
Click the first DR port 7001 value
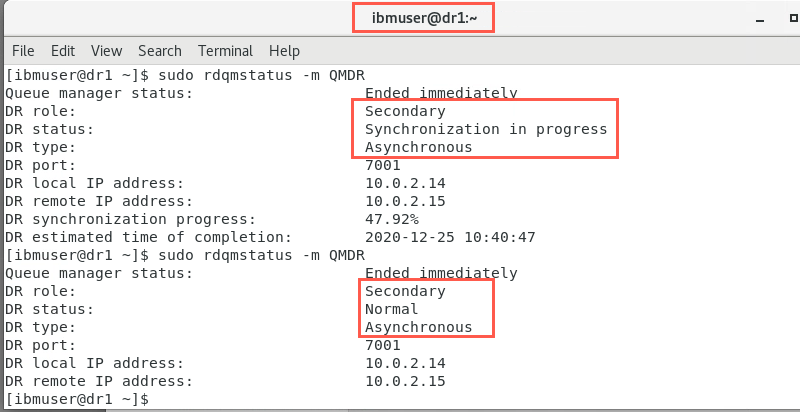click(383, 165)
